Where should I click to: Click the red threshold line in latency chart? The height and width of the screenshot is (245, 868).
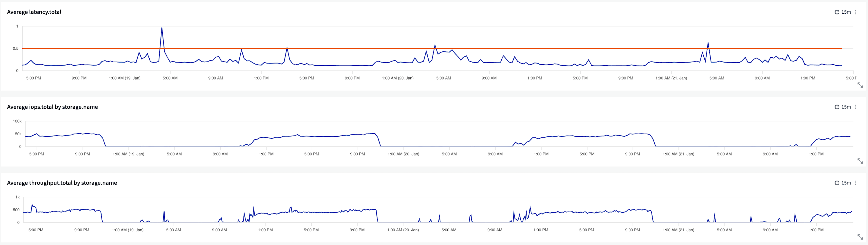click(337, 49)
